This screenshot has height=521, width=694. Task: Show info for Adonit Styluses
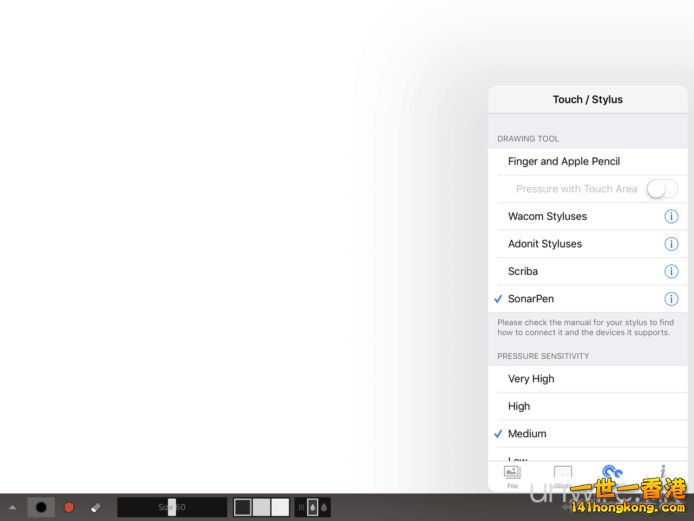pos(671,244)
